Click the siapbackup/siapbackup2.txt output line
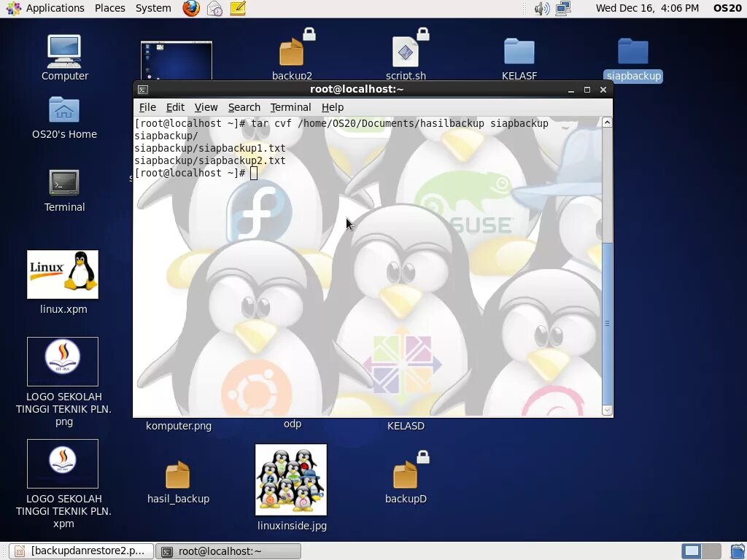747x560 pixels. [210, 160]
